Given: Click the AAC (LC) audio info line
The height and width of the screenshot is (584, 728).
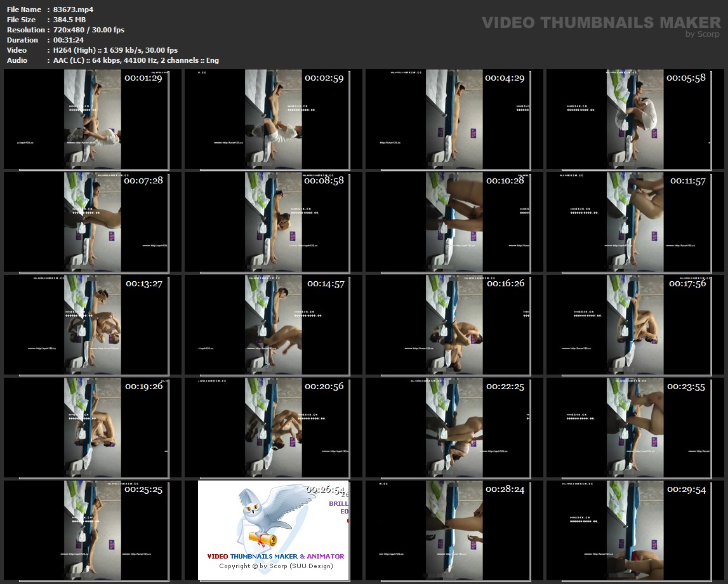Looking at the screenshot, I should [136, 60].
